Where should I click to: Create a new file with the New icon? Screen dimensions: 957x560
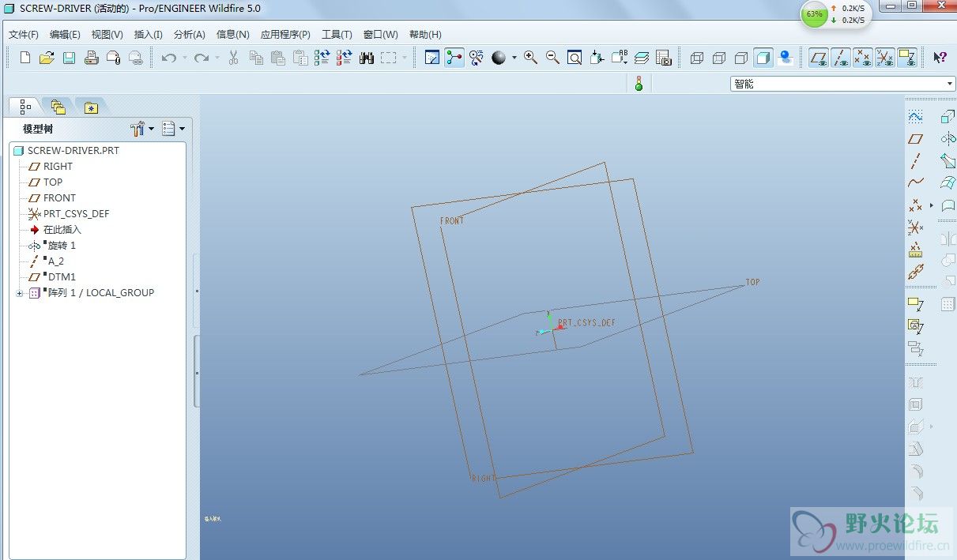pyautogui.click(x=25, y=58)
